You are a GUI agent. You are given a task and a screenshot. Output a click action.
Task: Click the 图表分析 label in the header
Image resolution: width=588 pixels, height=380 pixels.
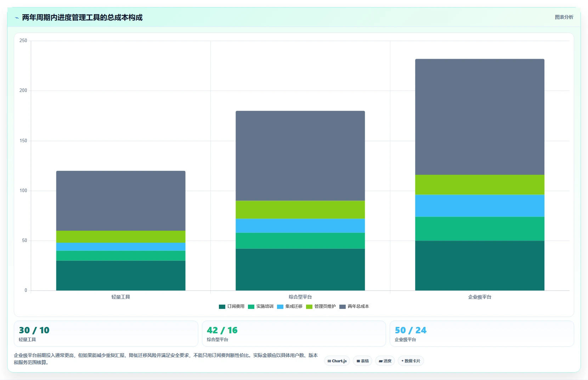(564, 17)
